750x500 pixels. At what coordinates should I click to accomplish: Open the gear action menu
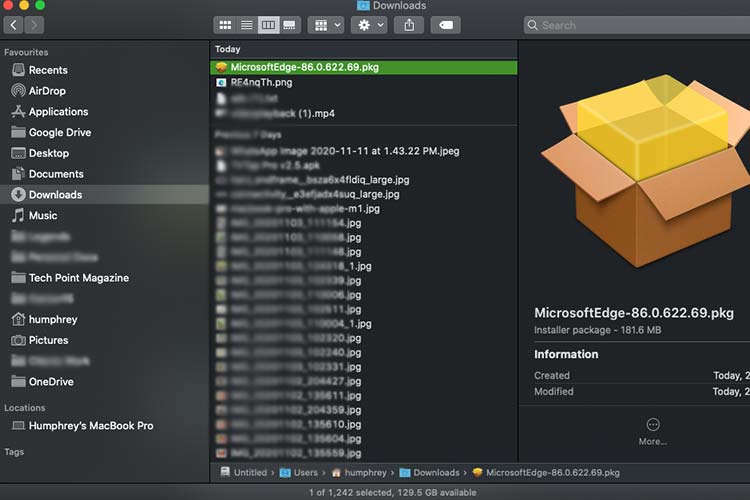click(369, 25)
